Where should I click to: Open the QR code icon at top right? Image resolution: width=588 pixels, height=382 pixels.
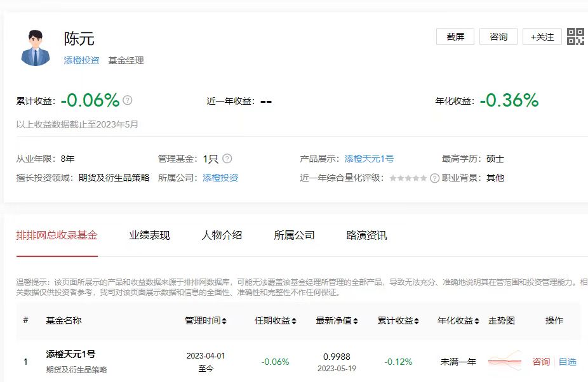[577, 37]
